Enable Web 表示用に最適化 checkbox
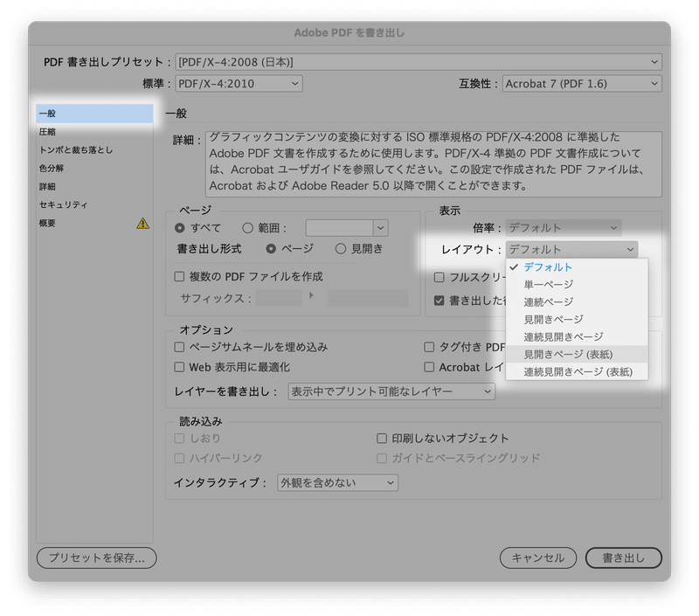The width and height of the screenshot is (699, 616). (179, 367)
